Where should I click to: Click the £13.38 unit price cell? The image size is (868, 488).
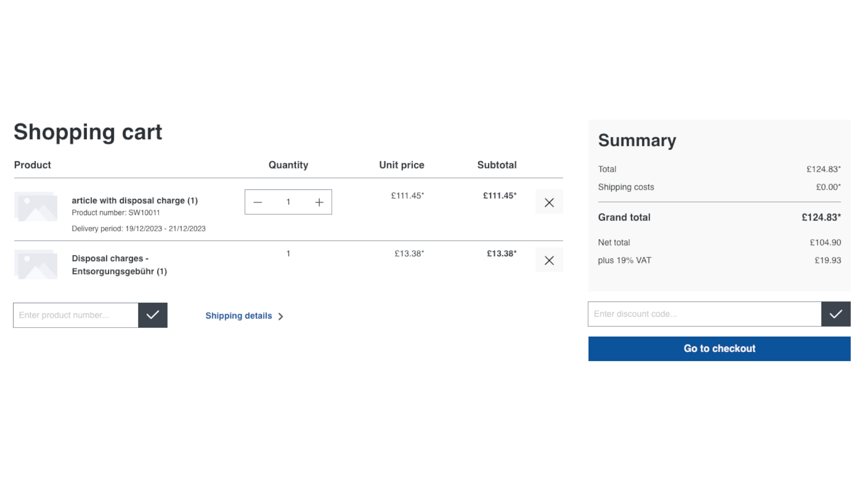click(409, 253)
